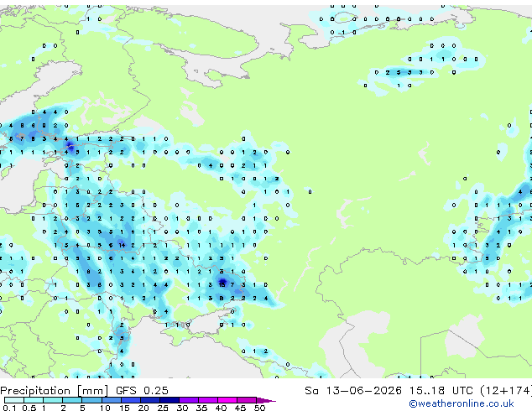Pick the 20–25 mm legend swatch
This screenshot has height=411, width=532.
[x=150, y=400]
